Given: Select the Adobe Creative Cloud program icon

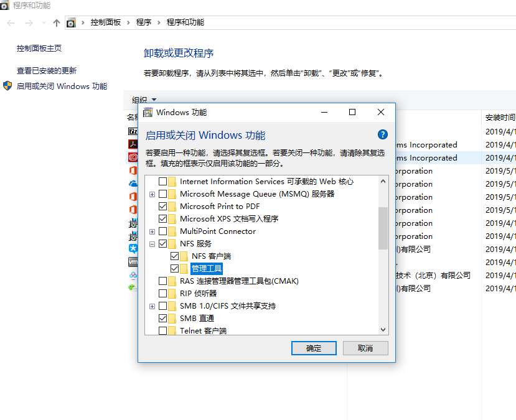Looking at the screenshot, I should [x=133, y=157].
